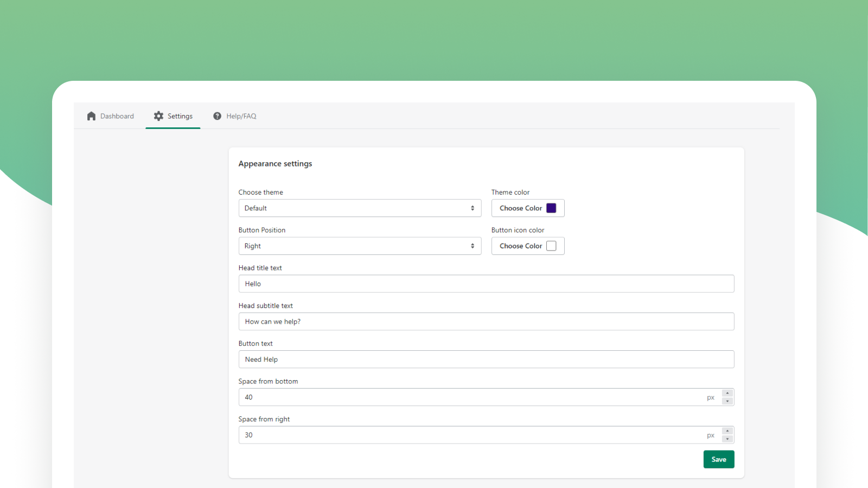Click the white Button icon color swatch
The width and height of the screenshot is (868, 488).
click(x=551, y=246)
